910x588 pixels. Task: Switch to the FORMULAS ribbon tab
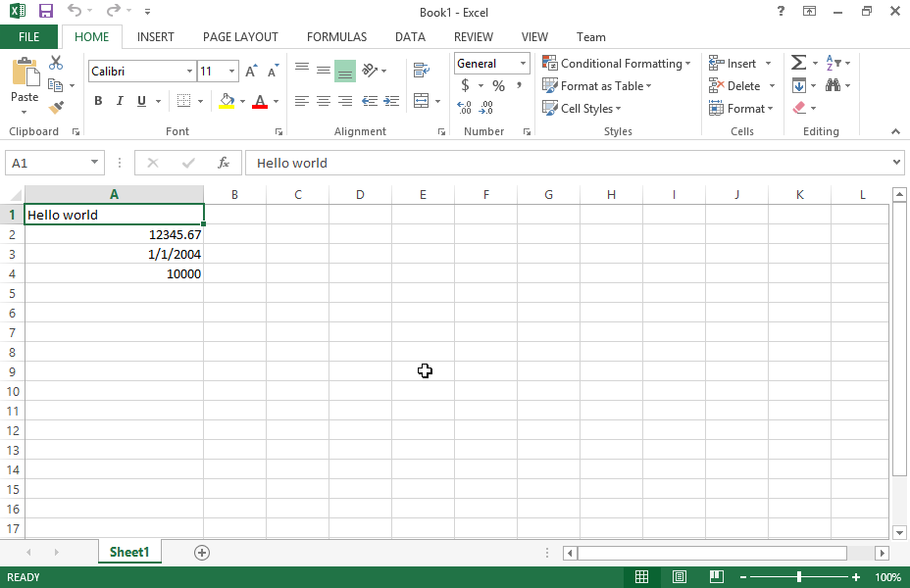336,37
